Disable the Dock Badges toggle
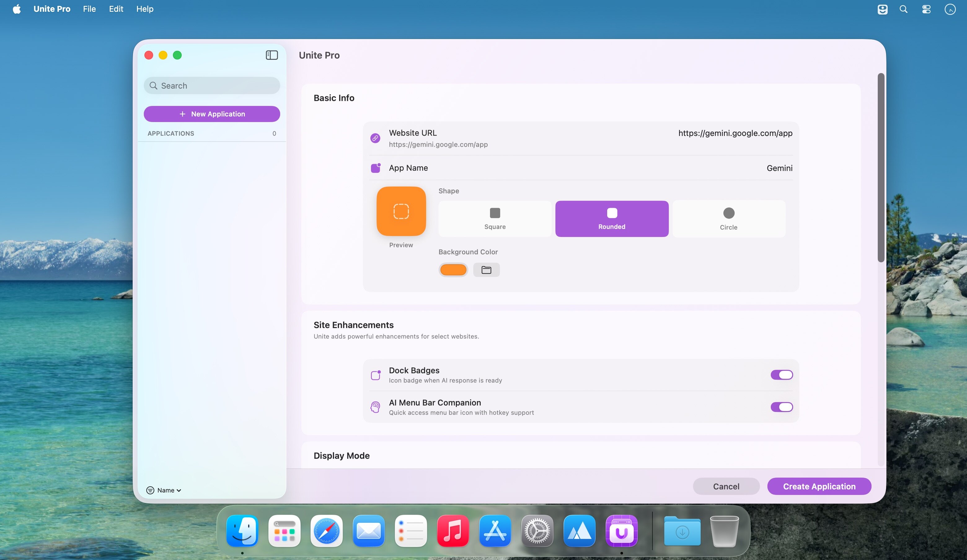The width and height of the screenshot is (967, 560). (781, 375)
